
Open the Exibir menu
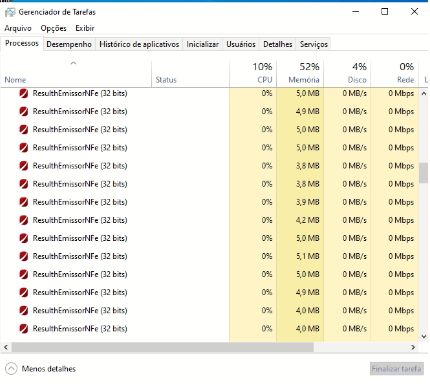[x=85, y=28]
